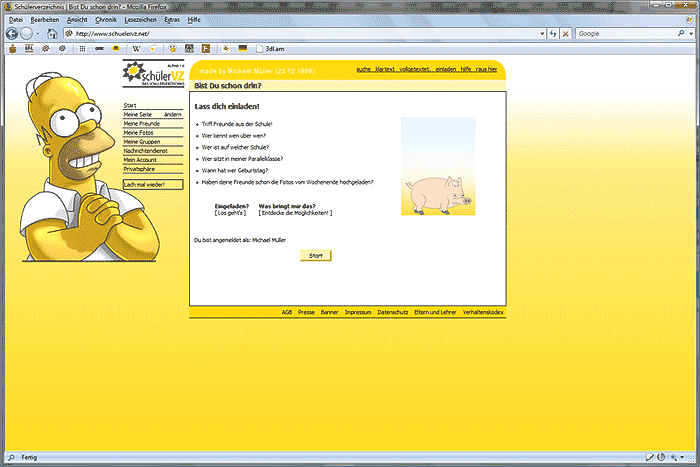Image resolution: width=700 pixels, height=467 pixels.
Task: Click the 'Lach mal wieder!' box
Action: coord(153,184)
